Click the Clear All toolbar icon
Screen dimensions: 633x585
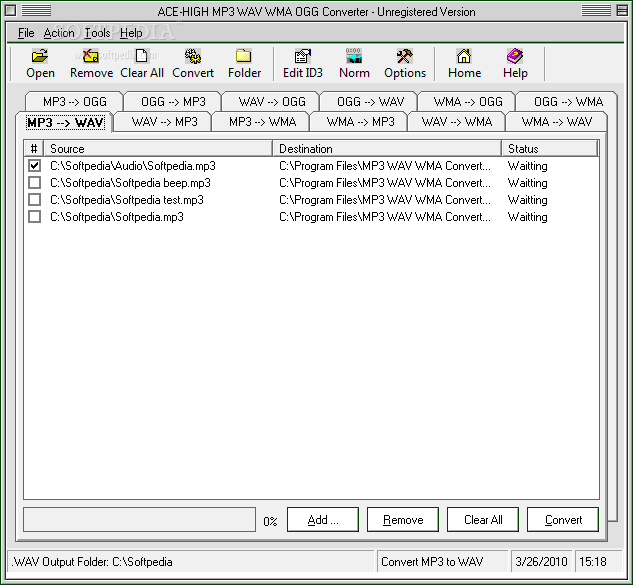point(142,63)
